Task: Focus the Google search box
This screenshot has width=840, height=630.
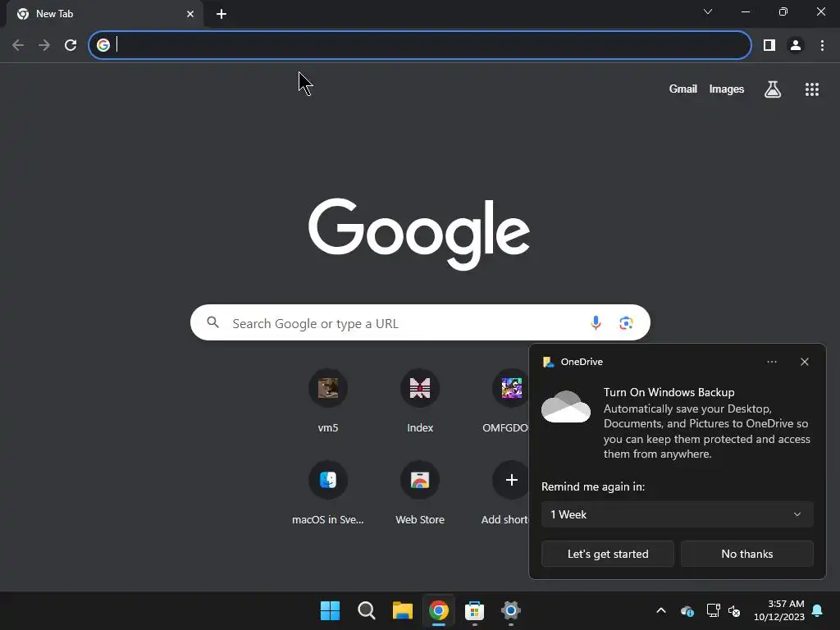Action: tap(420, 322)
